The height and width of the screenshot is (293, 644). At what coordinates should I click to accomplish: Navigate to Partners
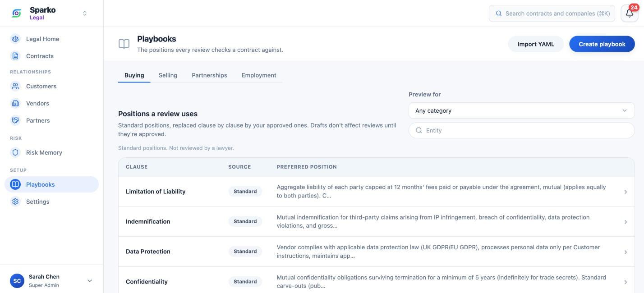click(51, 120)
